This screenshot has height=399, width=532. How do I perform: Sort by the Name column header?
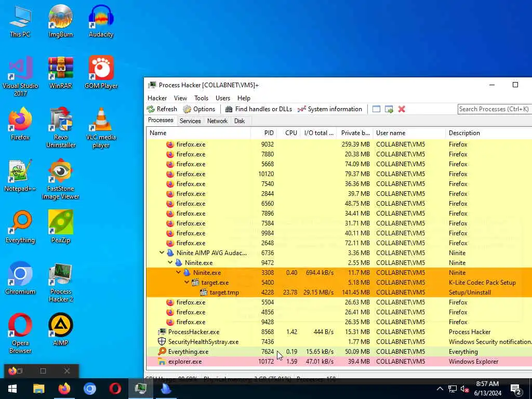(x=198, y=133)
